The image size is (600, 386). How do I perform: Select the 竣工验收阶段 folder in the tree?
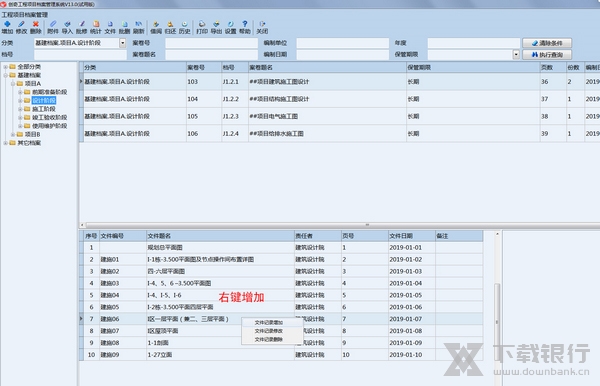coord(49,117)
